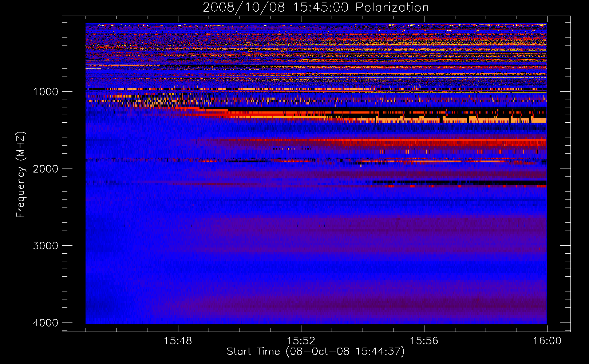589x364 pixels.
Task: Select the 4000 frequency axis label
Action: pyautogui.click(x=46, y=323)
